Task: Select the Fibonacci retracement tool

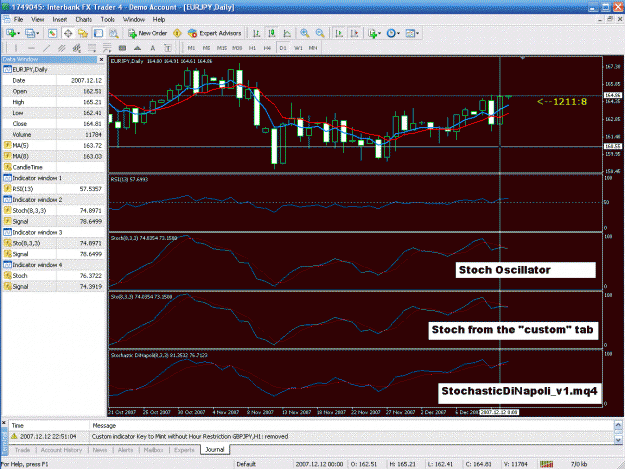Action: click(x=92, y=48)
